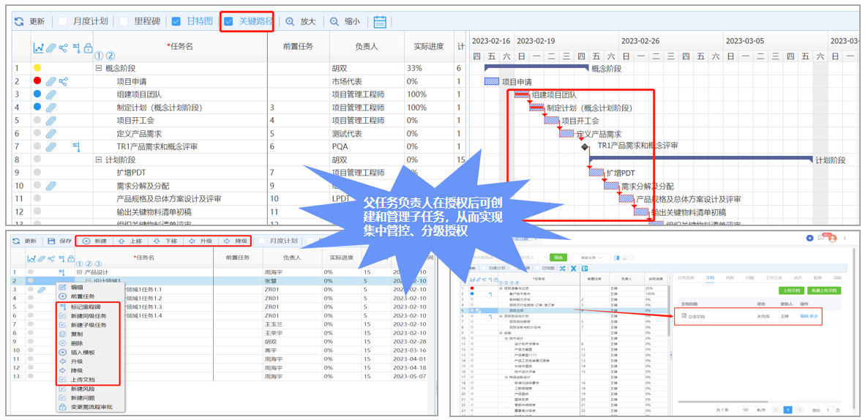Choose 上传文档 in the context menu

82,379
